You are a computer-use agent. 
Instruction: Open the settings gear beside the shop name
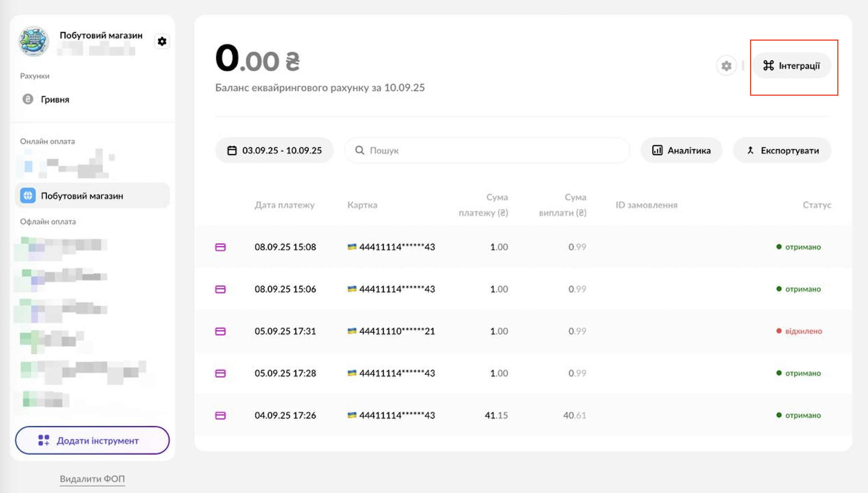point(162,41)
